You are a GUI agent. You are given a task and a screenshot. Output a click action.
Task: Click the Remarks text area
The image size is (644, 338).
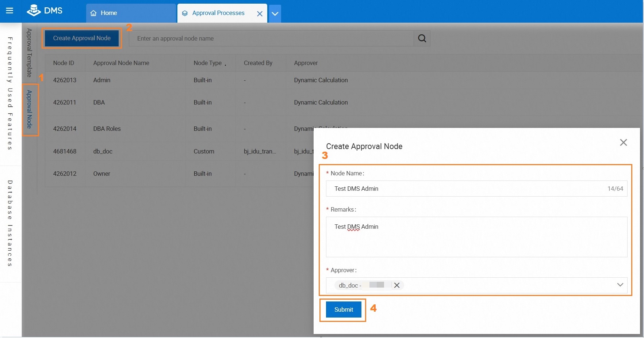click(476, 237)
